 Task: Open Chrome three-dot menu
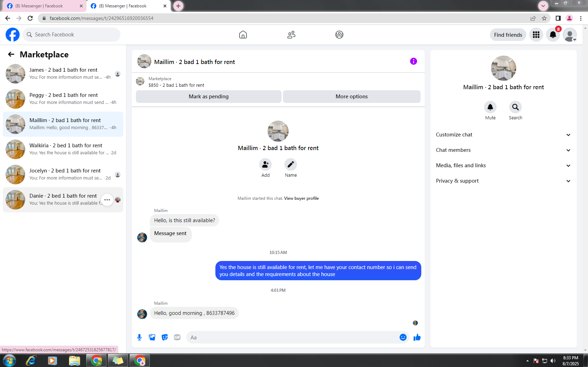point(581,18)
